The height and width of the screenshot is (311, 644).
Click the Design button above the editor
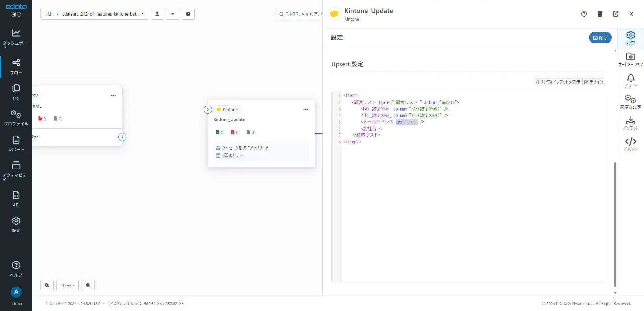593,82
